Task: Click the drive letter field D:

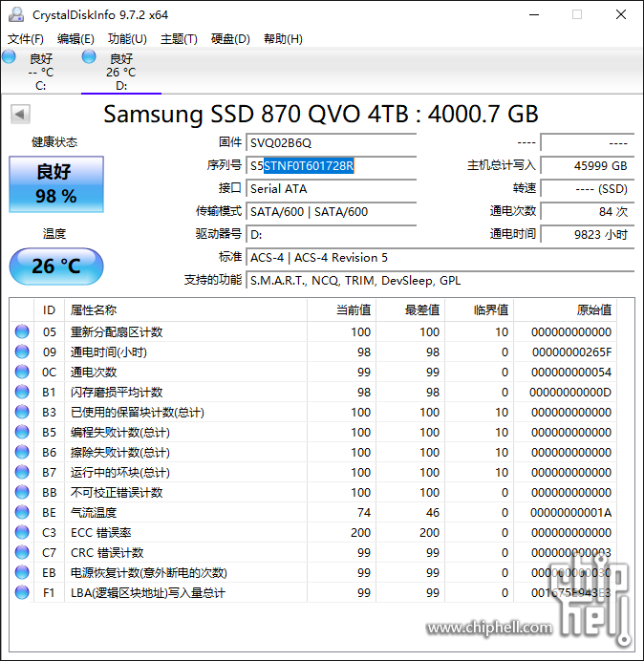Action: click(x=331, y=234)
